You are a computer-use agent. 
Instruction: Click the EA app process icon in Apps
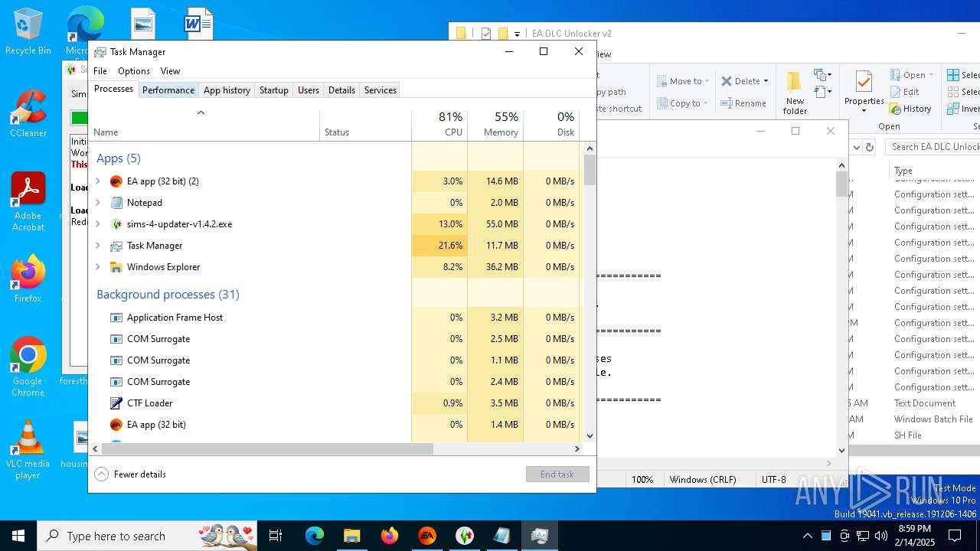pos(116,181)
